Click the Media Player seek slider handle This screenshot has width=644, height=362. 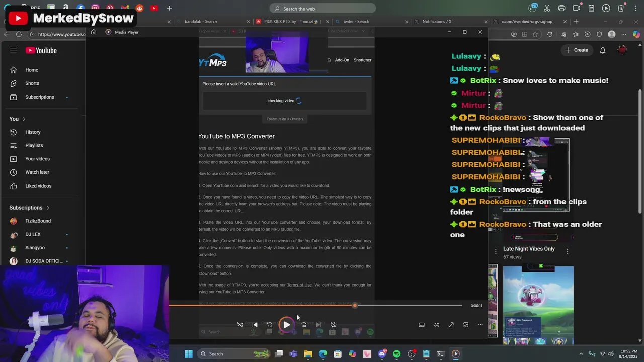point(355,305)
